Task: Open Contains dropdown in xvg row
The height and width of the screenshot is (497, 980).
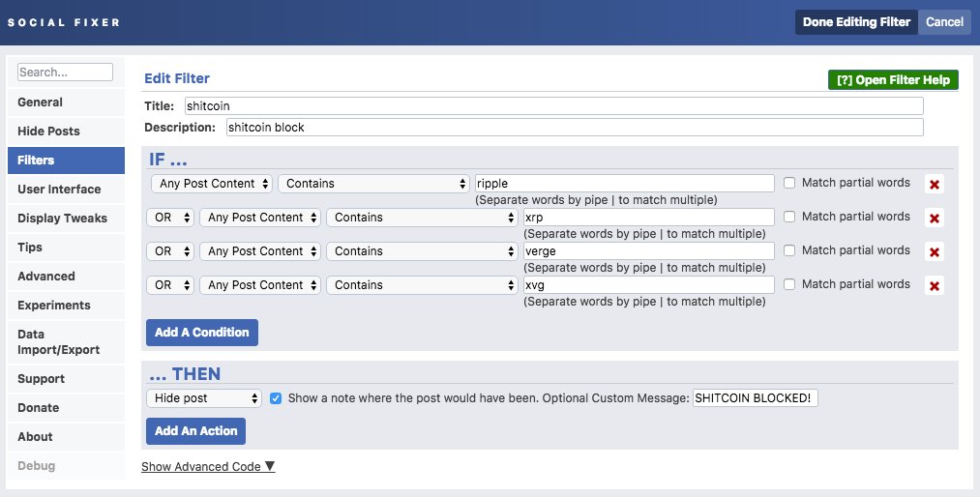Action: point(422,284)
